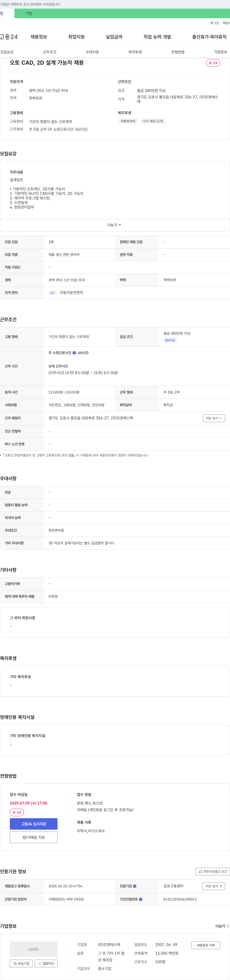Select contact 이혜원(031-999-0920)
This screenshot has height=980, width=230.
click(66, 899)
